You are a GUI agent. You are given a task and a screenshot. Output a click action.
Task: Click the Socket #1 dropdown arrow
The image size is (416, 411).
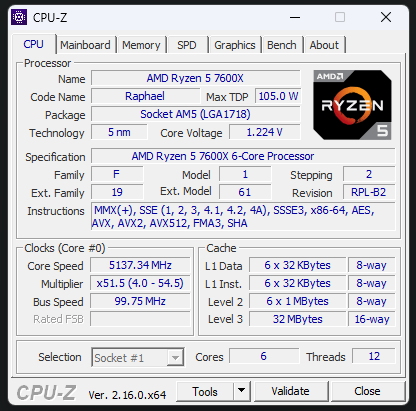[175, 358]
